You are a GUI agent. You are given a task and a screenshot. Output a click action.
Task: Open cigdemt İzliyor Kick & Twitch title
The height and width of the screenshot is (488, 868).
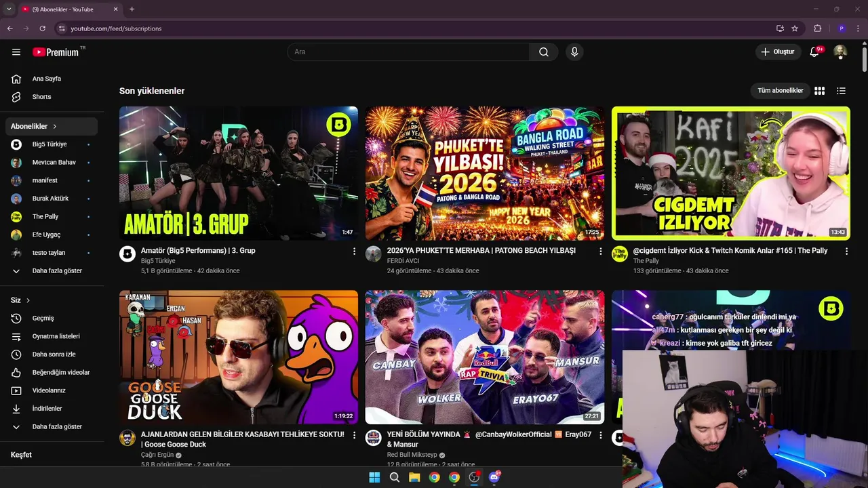tap(730, 251)
